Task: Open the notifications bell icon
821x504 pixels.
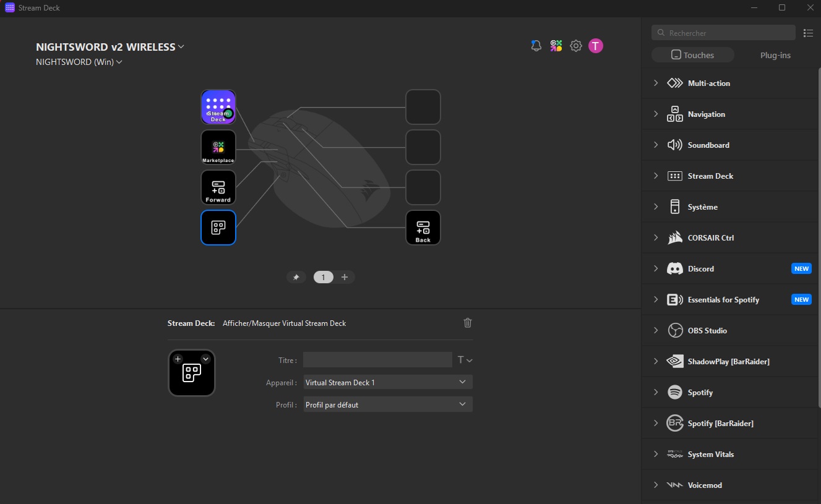Action: click(536, 46)
